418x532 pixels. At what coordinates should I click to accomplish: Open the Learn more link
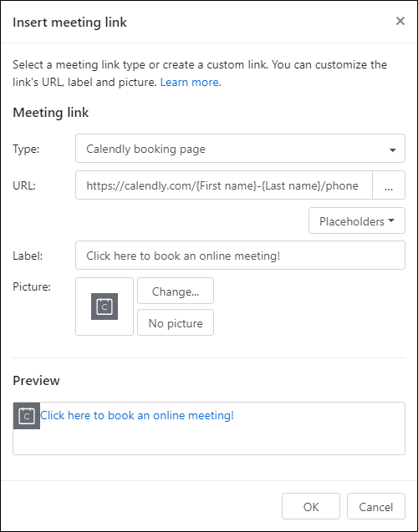coord(191,82)
